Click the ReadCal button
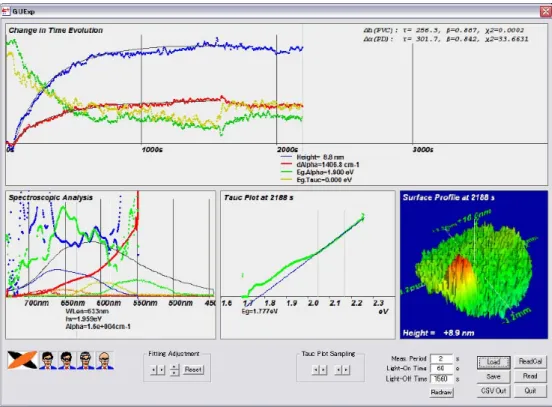The height and width of the screenshot is (407, 552). point(530,362)
